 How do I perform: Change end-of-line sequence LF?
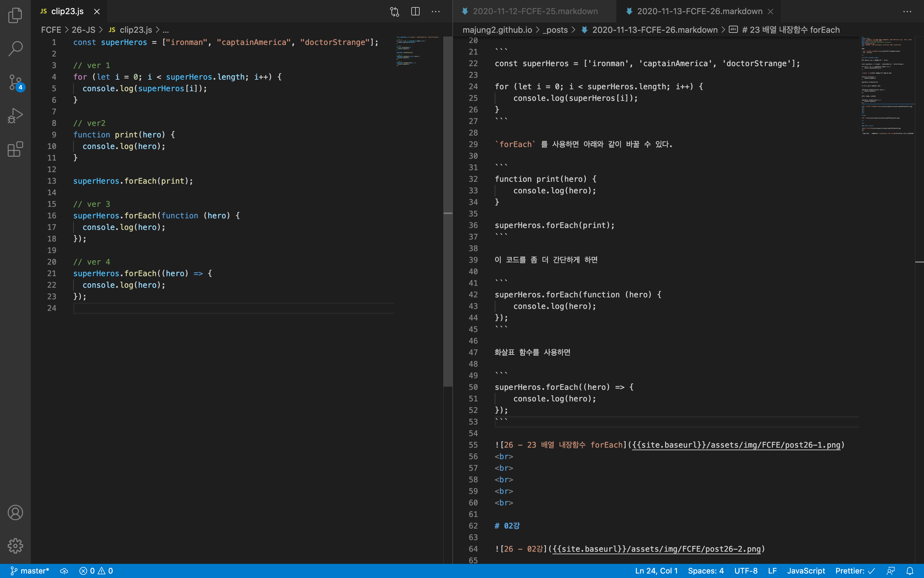coord(772,571)
